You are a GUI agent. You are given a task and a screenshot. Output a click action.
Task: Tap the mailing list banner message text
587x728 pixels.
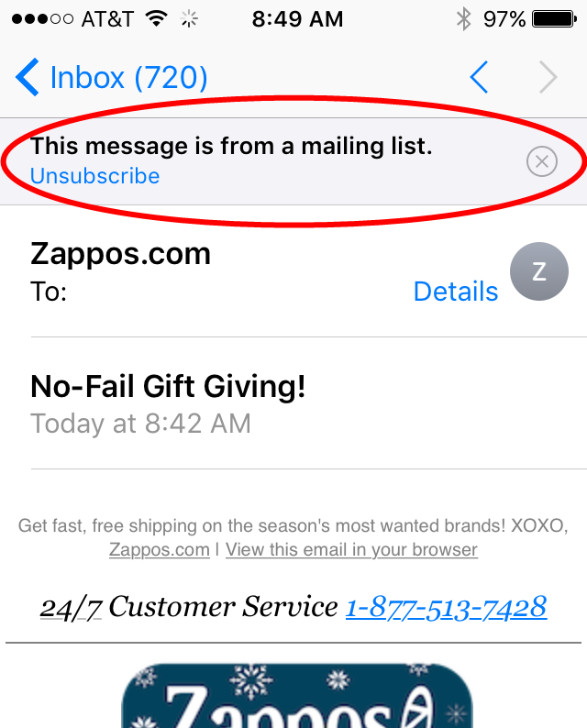[231, 147]
